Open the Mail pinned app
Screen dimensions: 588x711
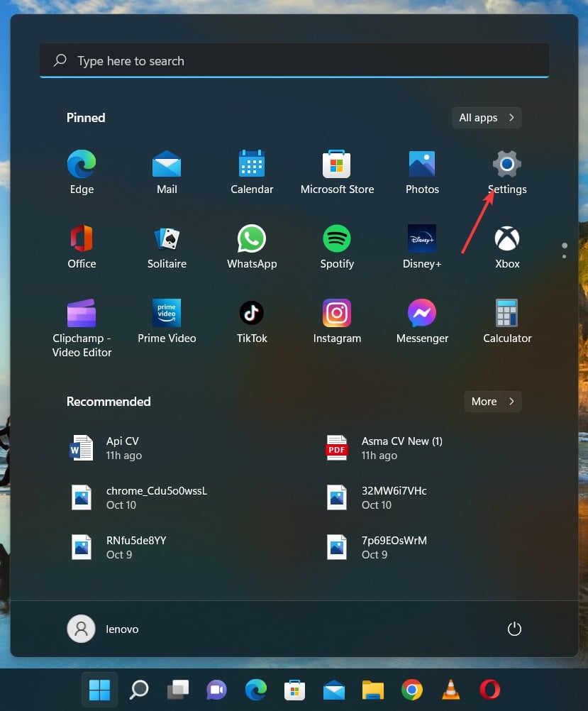pos(167,172)
